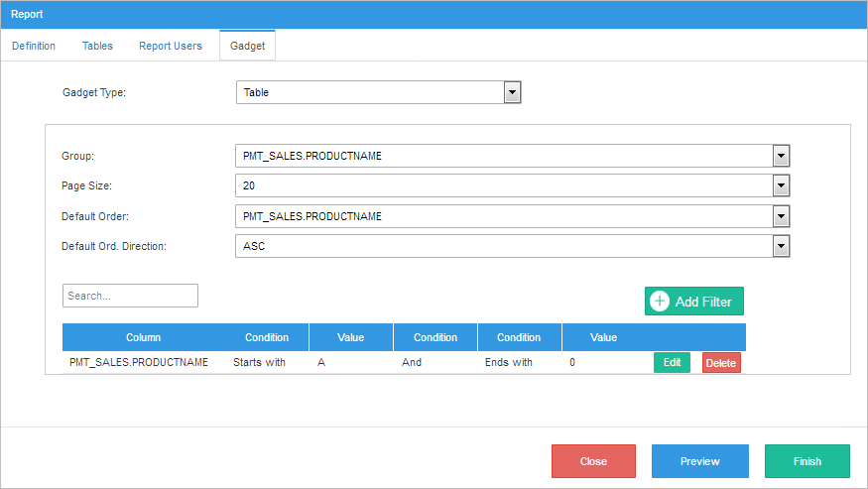Screen dimensions: 868x489
Task: Switch to the Definition tab
Action: (x=34, y=46)
